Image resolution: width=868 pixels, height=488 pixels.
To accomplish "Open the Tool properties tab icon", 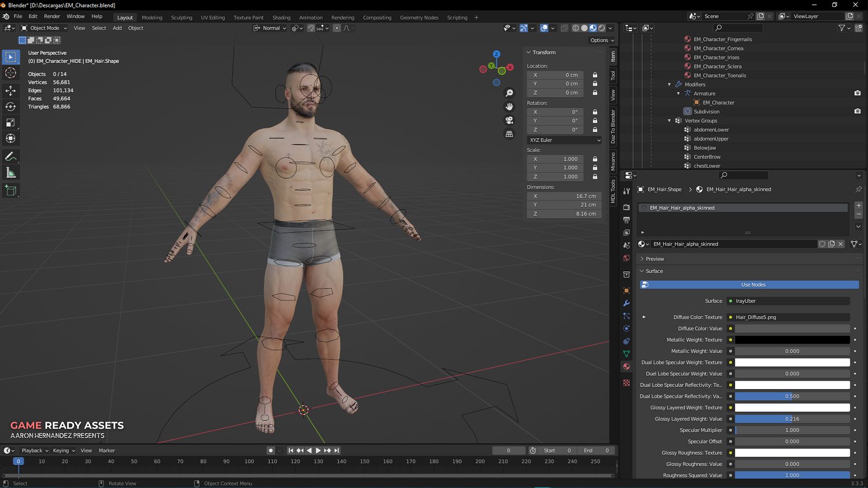I will tap(627, 191).
